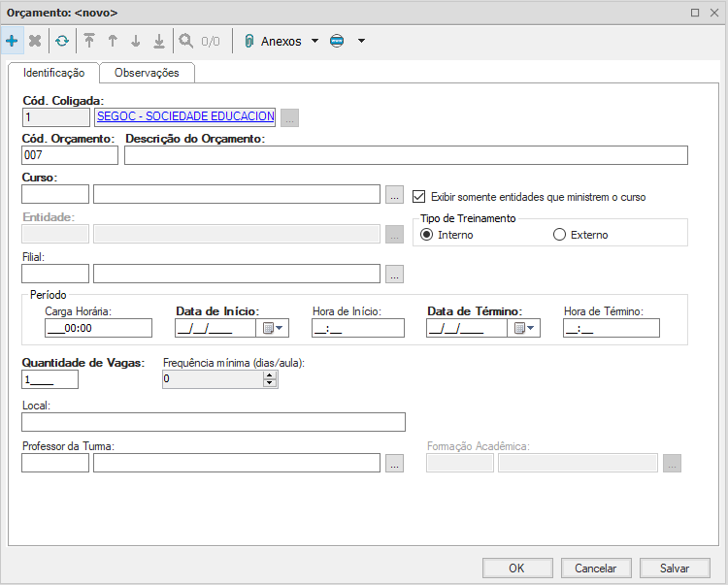Click the delete record X icon
Screen dimensions: 728x585
(35, 41)
